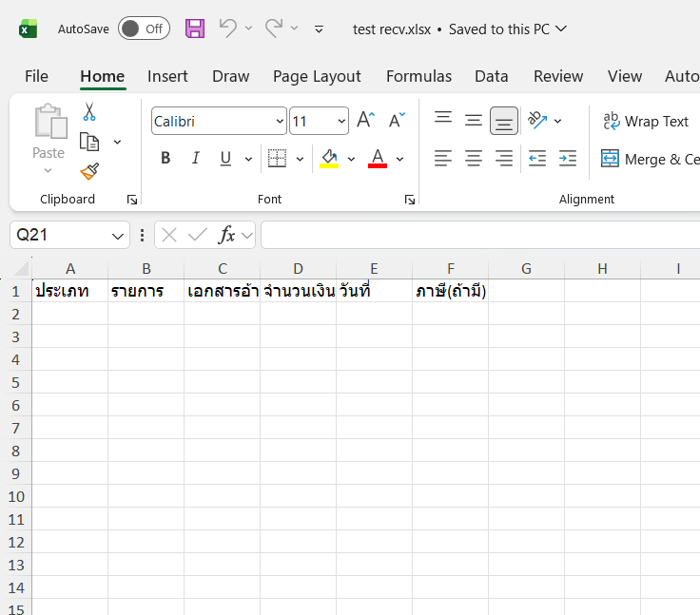
Task: Open Clipboard pane dialog launcher
Action: click(x=132, y=200)
